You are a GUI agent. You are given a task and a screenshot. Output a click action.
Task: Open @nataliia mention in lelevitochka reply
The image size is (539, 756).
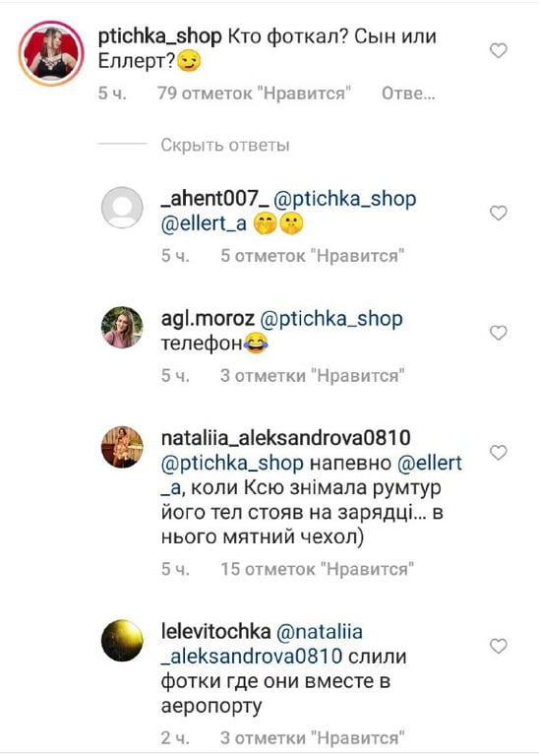(x=262, y=644)
